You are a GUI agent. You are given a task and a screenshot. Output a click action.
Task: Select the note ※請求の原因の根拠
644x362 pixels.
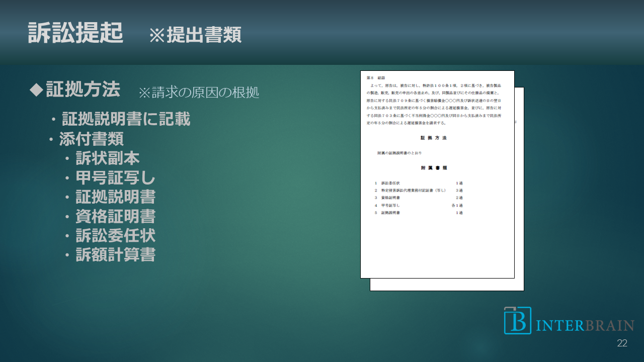(199, 93)
